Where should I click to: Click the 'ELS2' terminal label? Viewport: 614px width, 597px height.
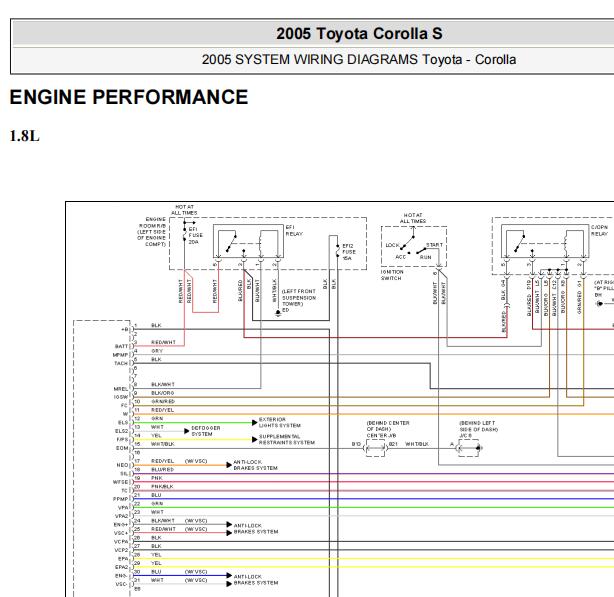click(121, 431)
